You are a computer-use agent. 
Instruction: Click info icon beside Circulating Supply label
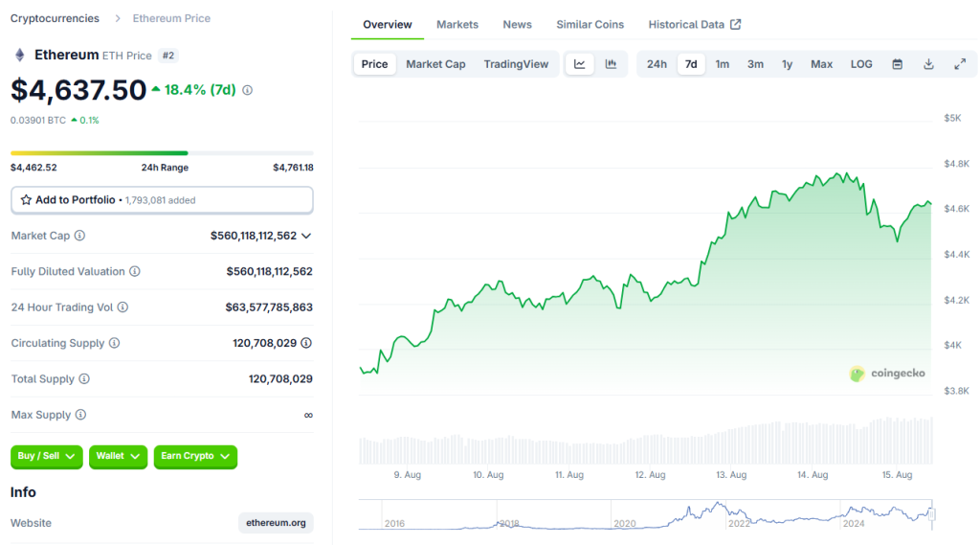coord(115,343)
